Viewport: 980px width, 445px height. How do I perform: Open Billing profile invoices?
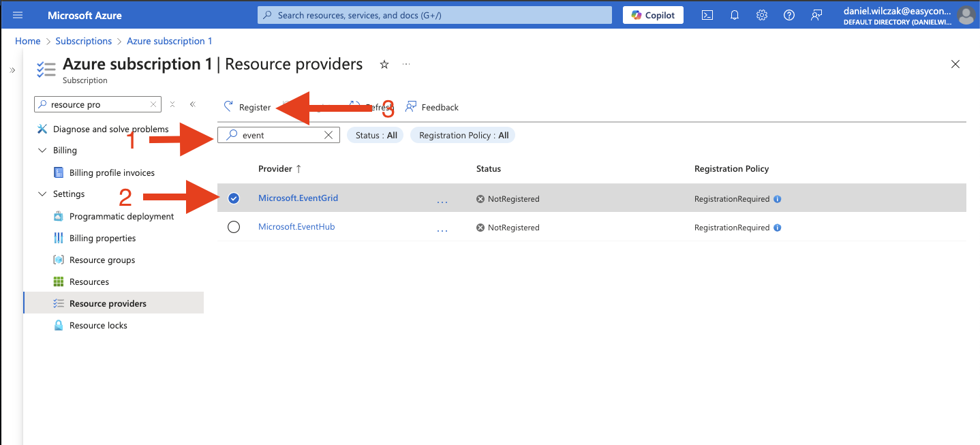(112, 172)
